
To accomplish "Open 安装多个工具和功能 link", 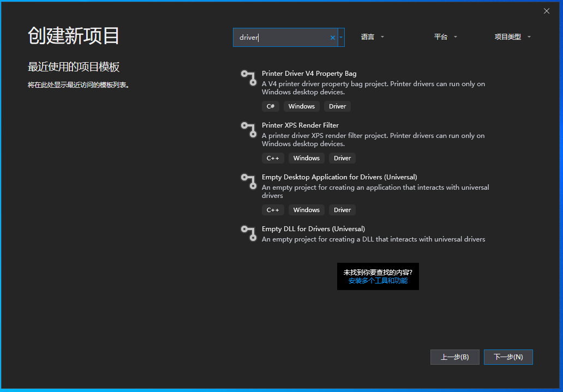I will [x=378, y=280].
